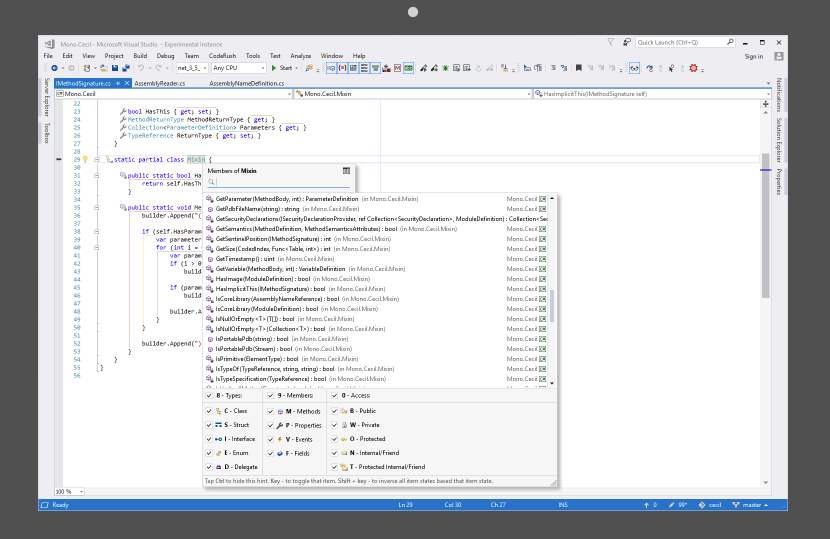Close the IMethodSignature.cs tab
The image size is (830, 539).
point(127,83)
